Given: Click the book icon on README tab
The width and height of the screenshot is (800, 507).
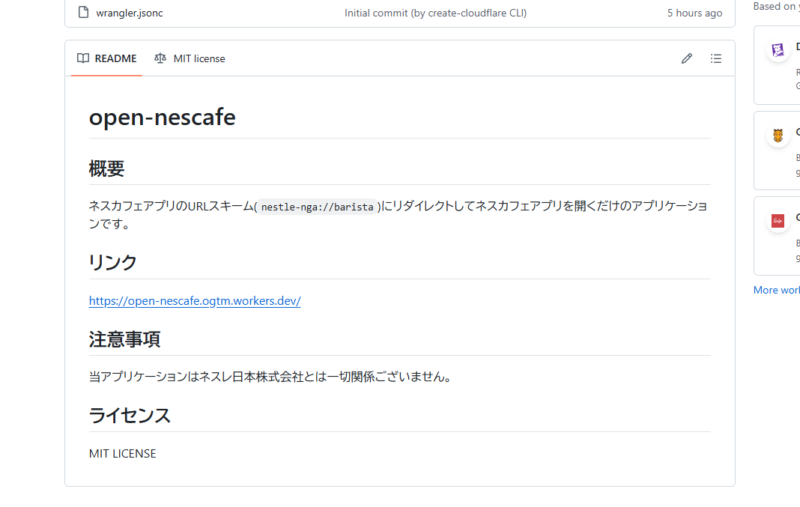Looking at the screenshot, I should 83,59.
